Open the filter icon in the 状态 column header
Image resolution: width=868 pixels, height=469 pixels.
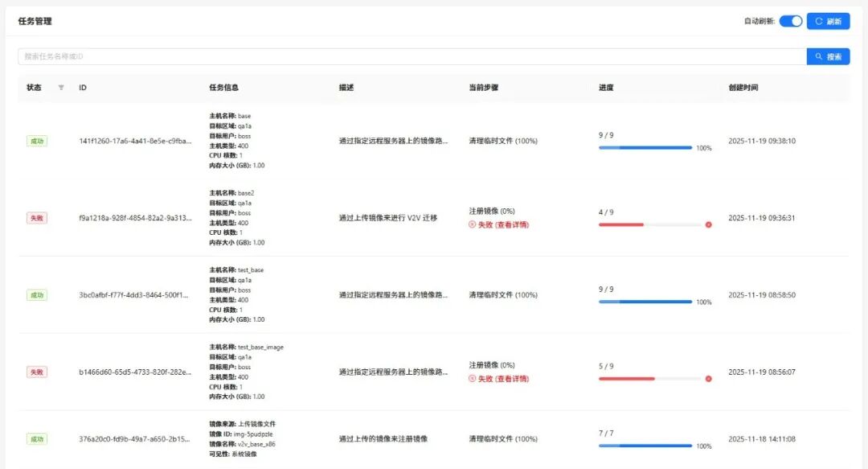[x=61, y=88]
